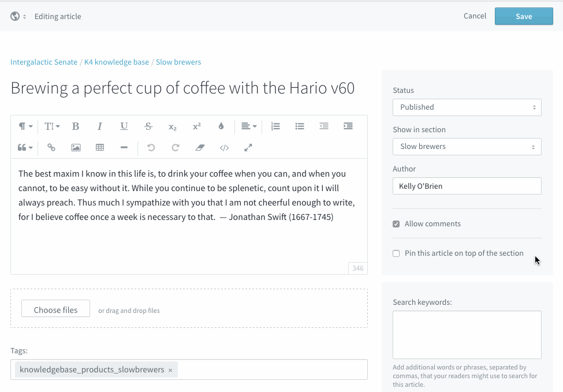Clear formatting with the eraser tool
Viewport: 563px width, 392px height.
(200, 148)
